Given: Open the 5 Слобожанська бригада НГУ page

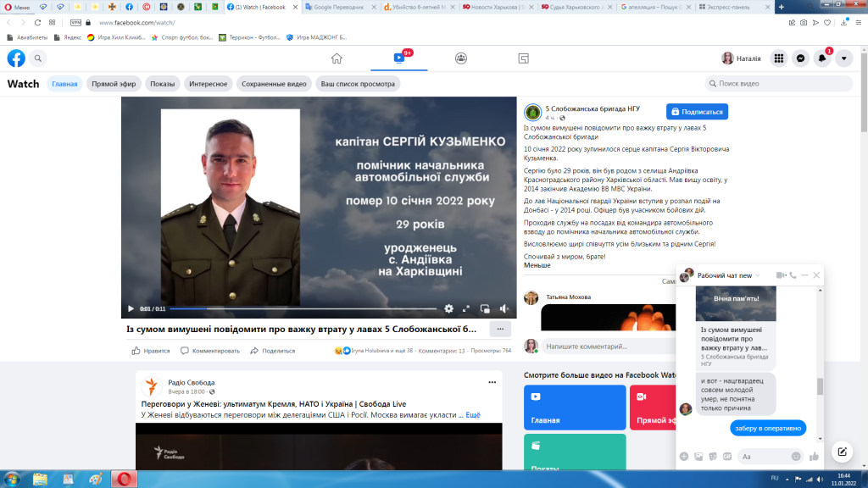Looking at the screenshot, I should tap(593, 109).
